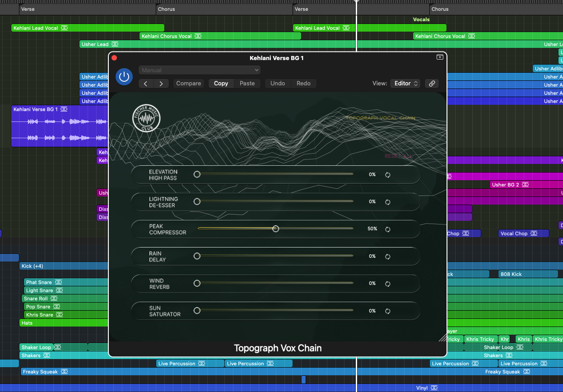This screenshot has height=392, width=563.
Task: Click the second Verse arrangement marker
Action: click(361, 9)
